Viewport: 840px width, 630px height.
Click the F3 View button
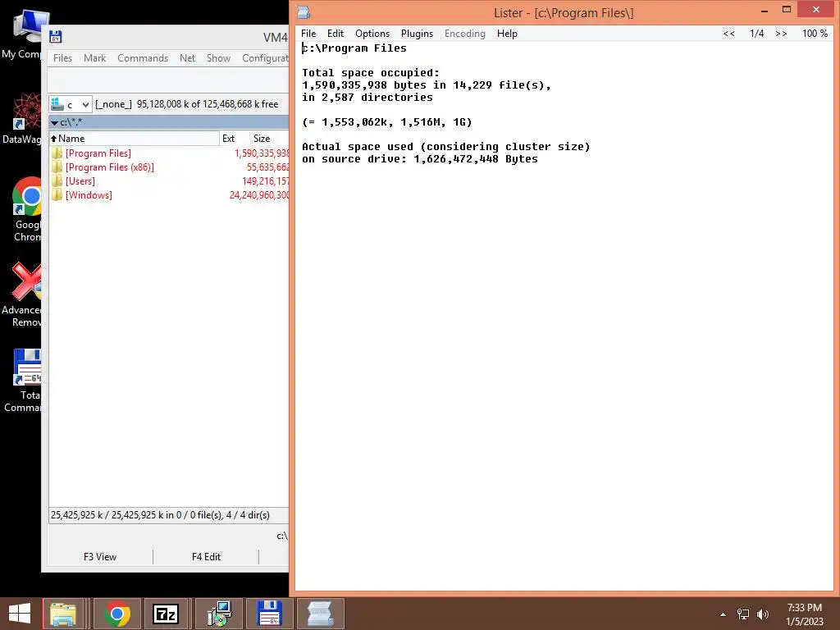(100, 557)
